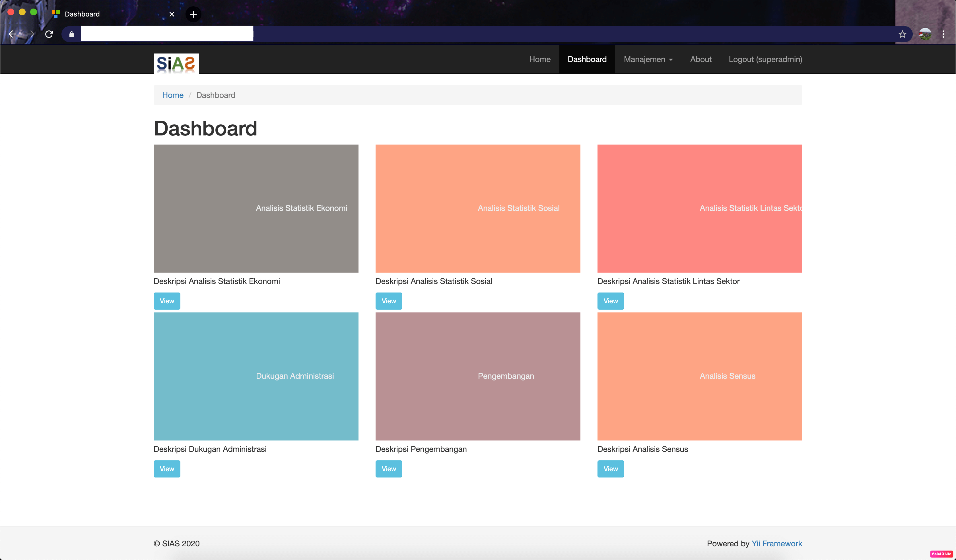Click the © SIAS 2020 footer text

(x=176, y=544)
